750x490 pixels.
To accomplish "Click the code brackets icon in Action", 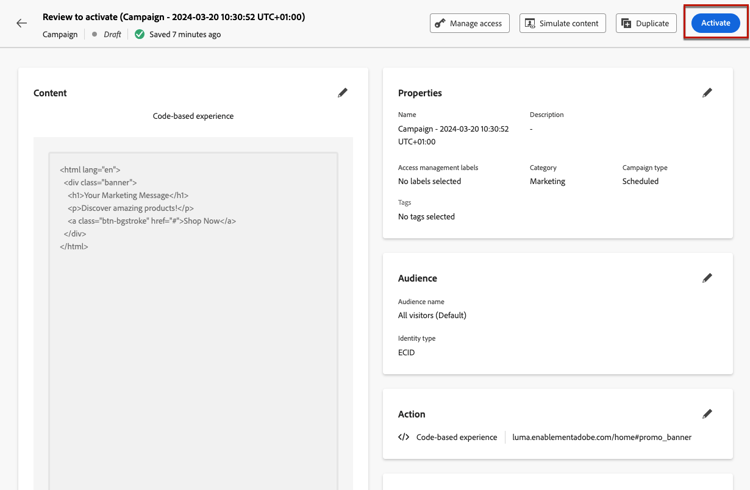I will 404,437.
